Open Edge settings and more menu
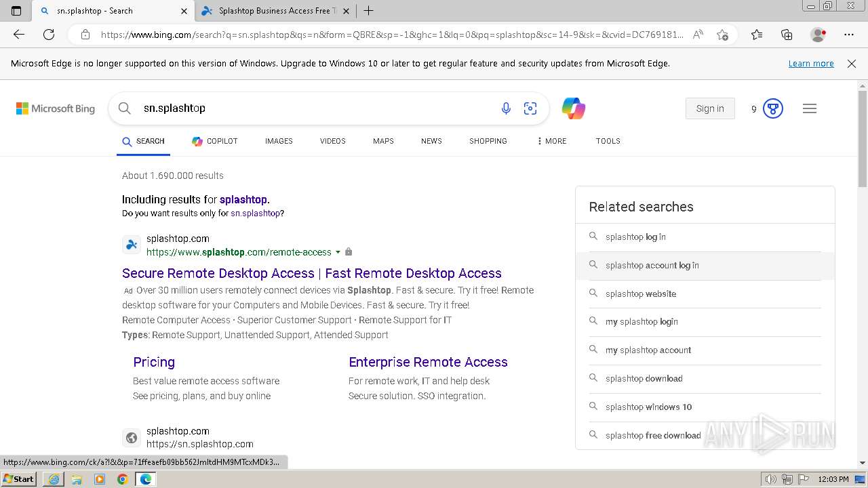Screen dimensions: 868x488 849,35
